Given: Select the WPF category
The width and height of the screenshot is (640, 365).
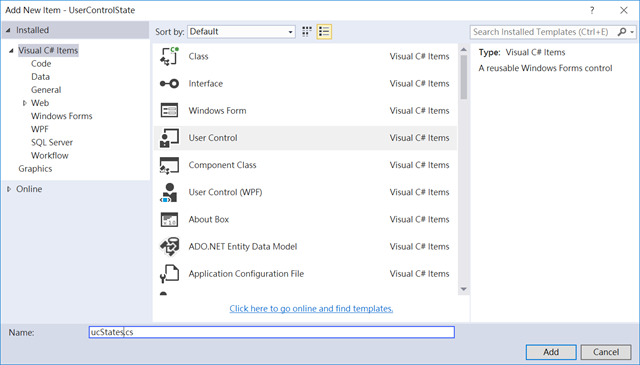Looking at the screenshot, I should 40,129.
